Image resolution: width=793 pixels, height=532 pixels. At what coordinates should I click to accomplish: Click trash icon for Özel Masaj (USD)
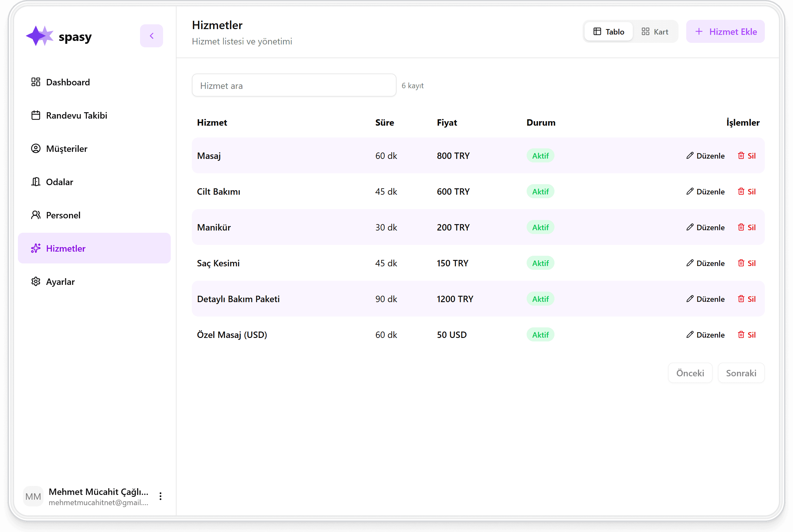tap(741, 334)
